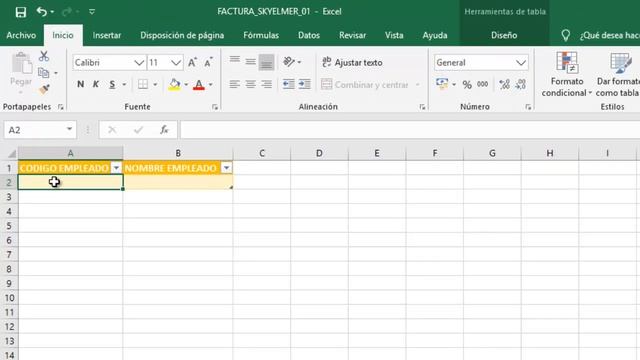640x360 pixels.
Task: Open the undo history dropdown arrow
Action: (x=52, y=12)
